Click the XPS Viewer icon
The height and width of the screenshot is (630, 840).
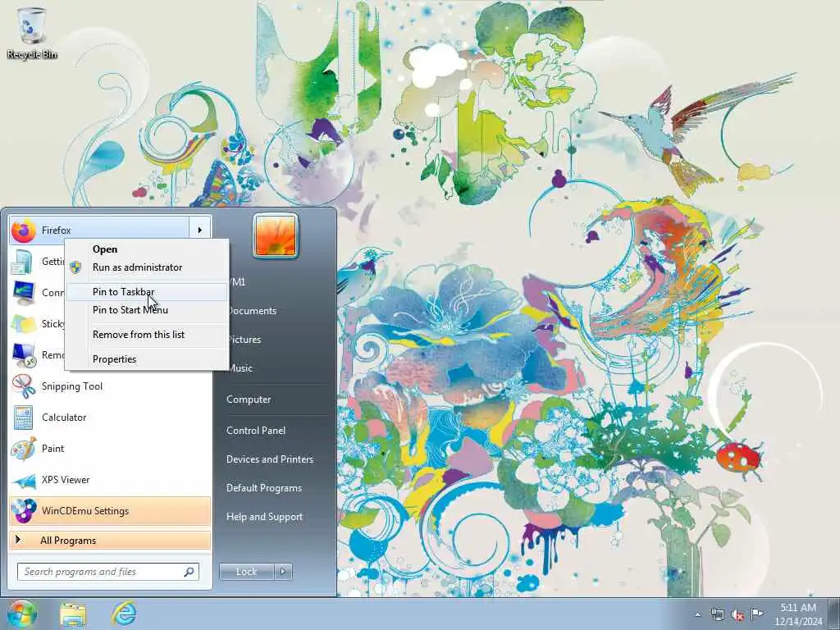(24, 480)
